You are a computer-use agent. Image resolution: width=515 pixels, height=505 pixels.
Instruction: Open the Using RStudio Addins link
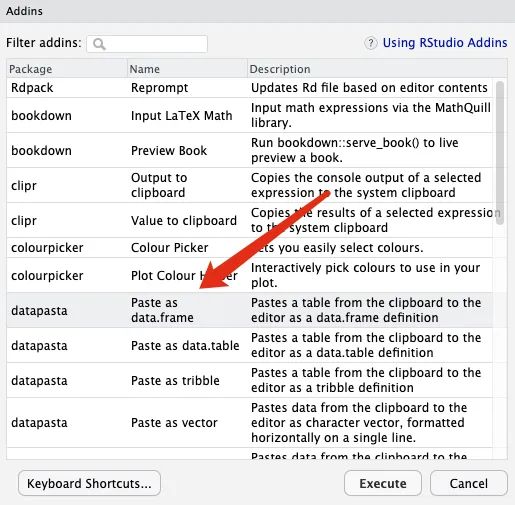[445, 43]
